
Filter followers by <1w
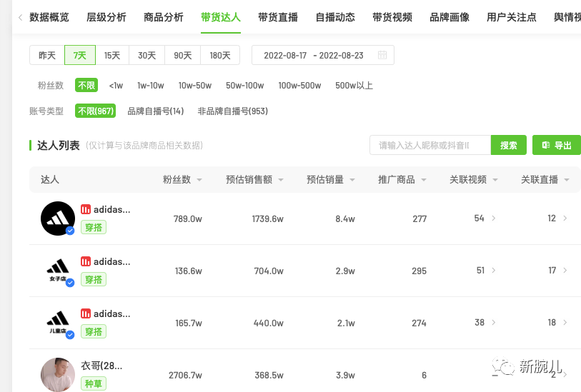click(x=116, y=86)
